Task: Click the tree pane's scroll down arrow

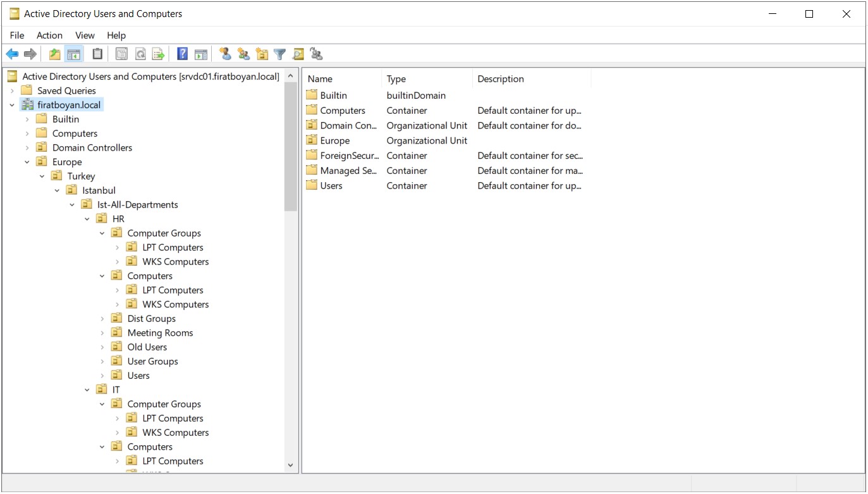Action: point(291,466)
